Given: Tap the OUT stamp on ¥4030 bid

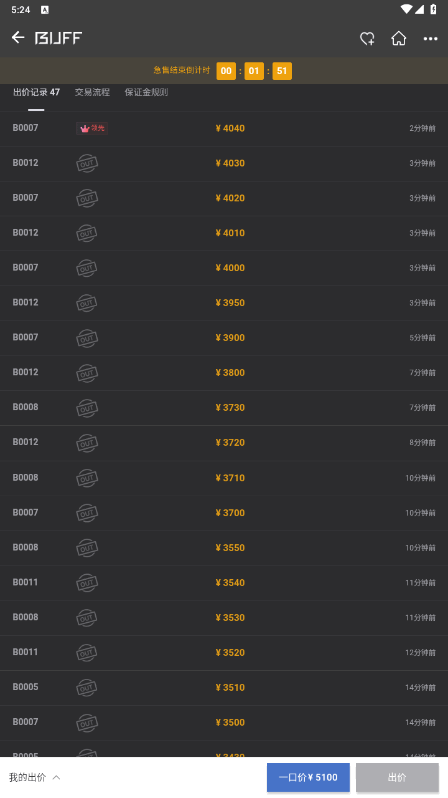Looking at the screenshot, I should tap(87, 163).
